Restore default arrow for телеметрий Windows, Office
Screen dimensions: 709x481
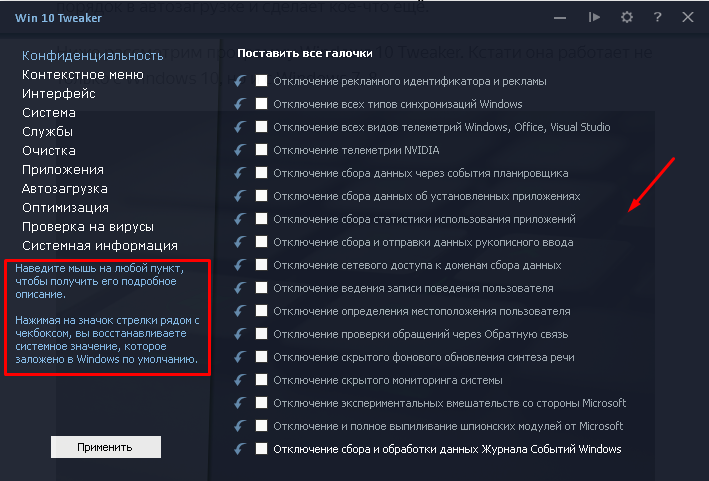click(x=241, y=127)
